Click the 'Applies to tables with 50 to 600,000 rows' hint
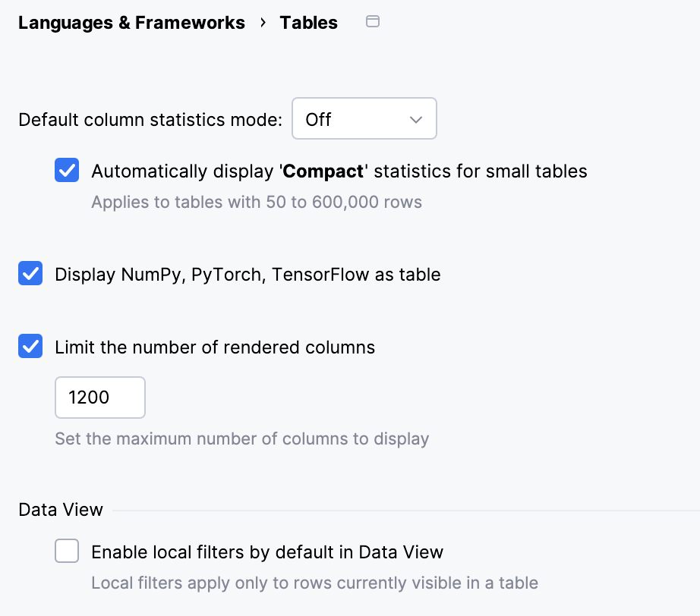 (x=257, y=203)
